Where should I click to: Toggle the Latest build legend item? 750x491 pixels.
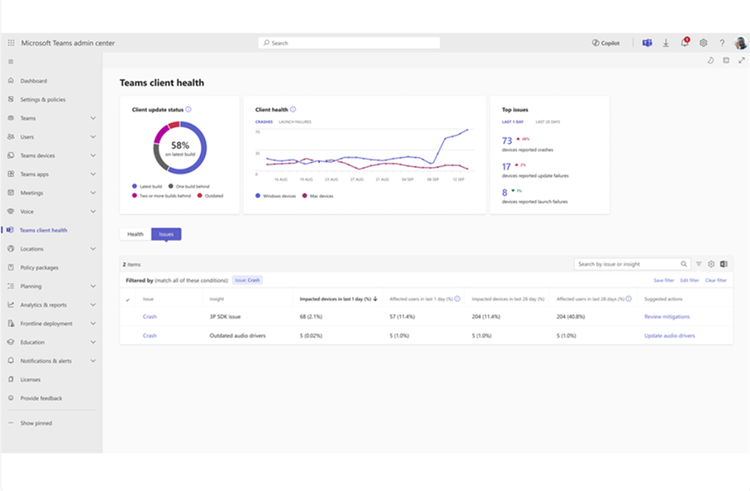point(147,186)
